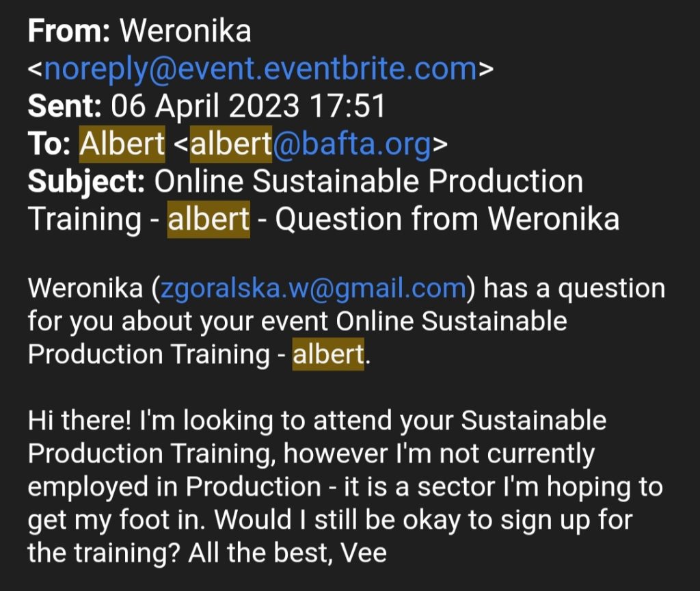The width and height of the screenshot is (700, 591).
Task: Click Question from Weronika in the subject
Action: click(x=447, y=219)
